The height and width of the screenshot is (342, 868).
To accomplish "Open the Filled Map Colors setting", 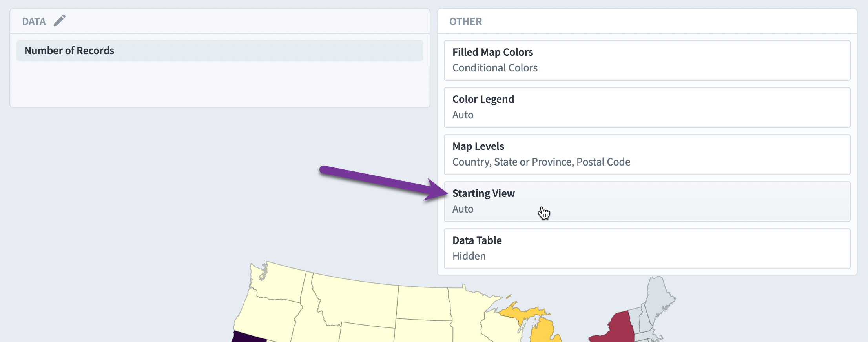I will pos(647,60).
